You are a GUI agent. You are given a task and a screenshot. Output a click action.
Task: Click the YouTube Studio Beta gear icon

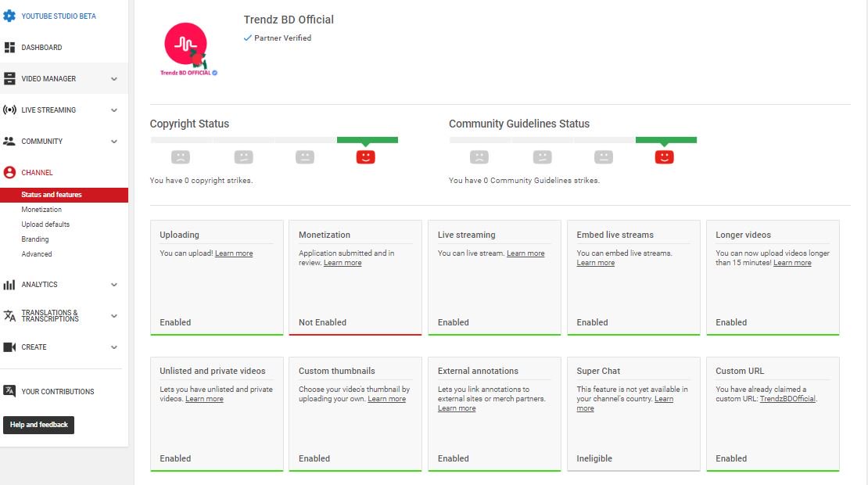[x=9, y=16]
